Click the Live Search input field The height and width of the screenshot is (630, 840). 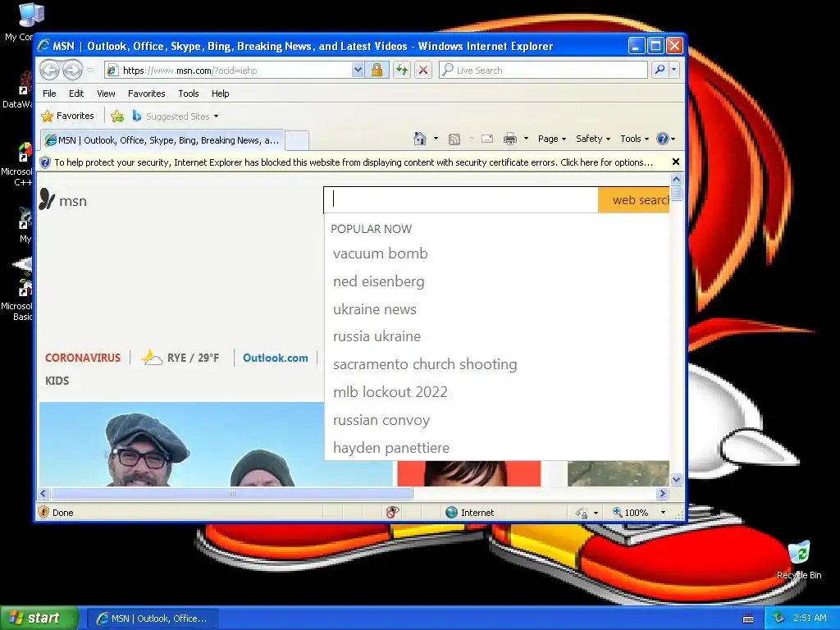tap(543, 70)
